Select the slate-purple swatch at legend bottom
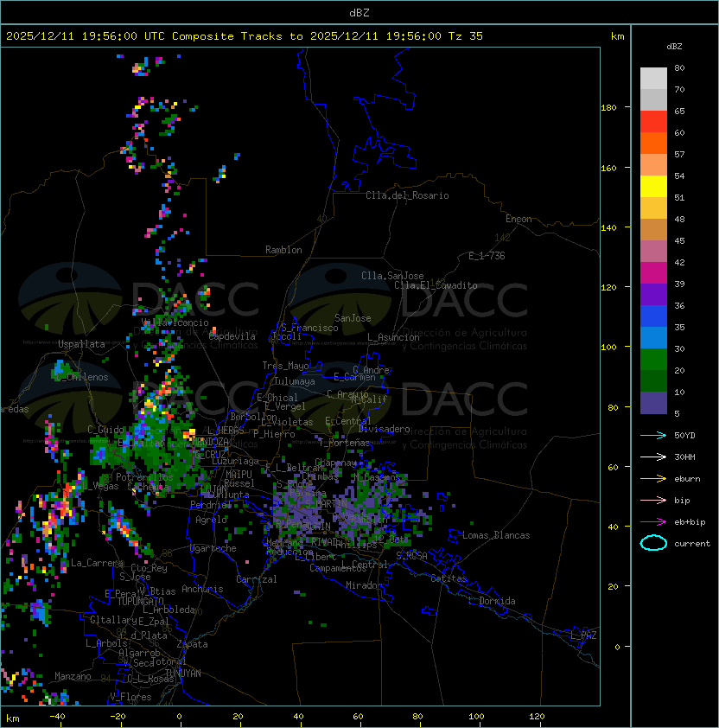This screenshot has height=728, width=719. coord(653,403)
